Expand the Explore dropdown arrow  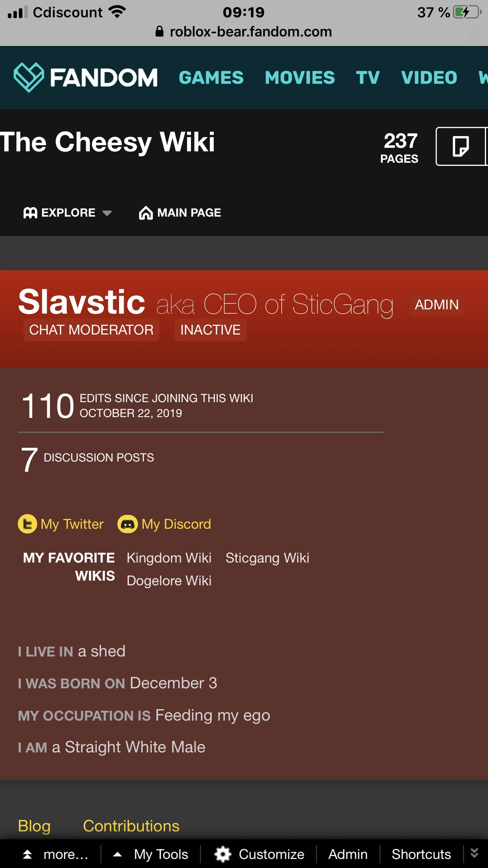107,213
